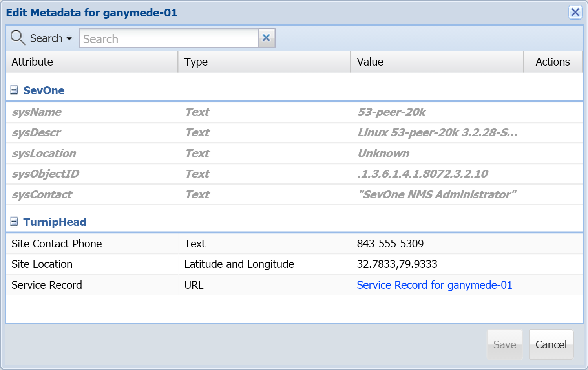Clear the search field with the X icon
The height and width of the screenshot is (370, 588).
coord(266,38)
